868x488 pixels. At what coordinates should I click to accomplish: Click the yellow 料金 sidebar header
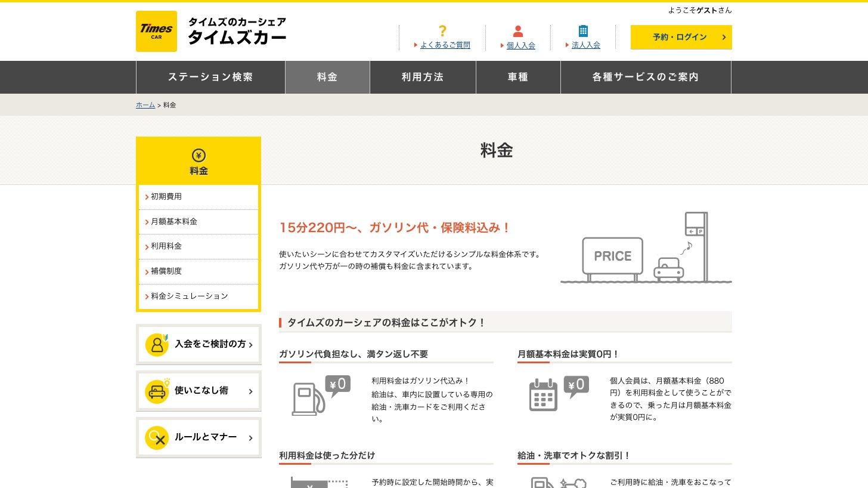coord(199,161)
